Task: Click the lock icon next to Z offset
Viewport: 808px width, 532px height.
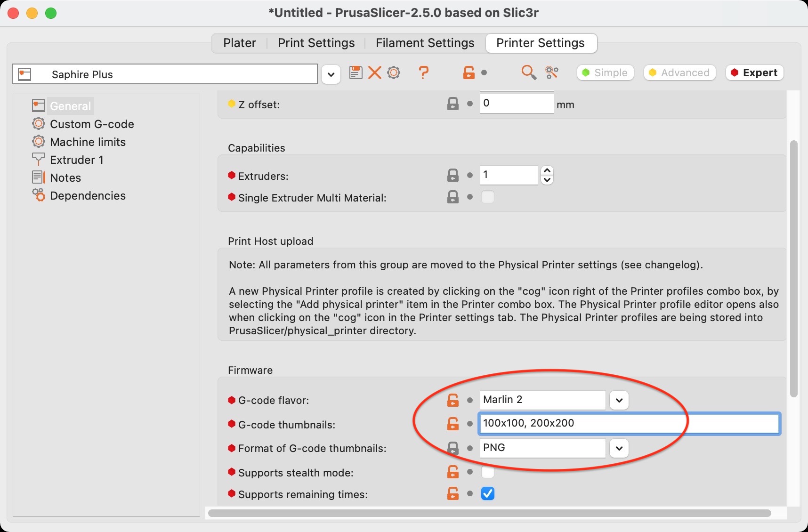Action: pos(452,104)
